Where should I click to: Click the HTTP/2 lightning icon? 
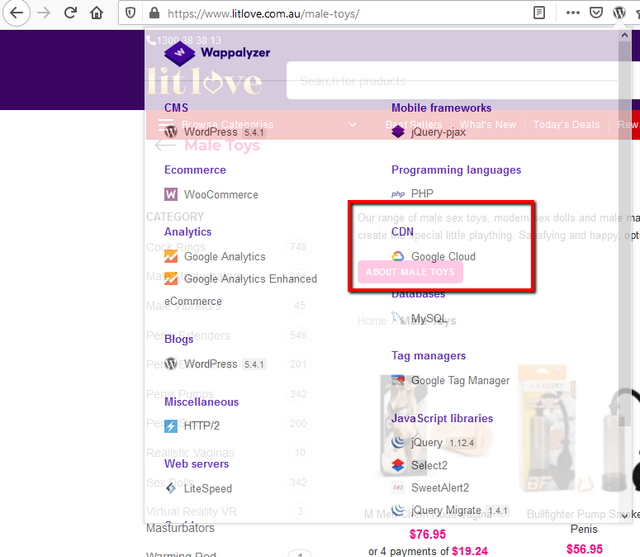[x=171, y=426]
